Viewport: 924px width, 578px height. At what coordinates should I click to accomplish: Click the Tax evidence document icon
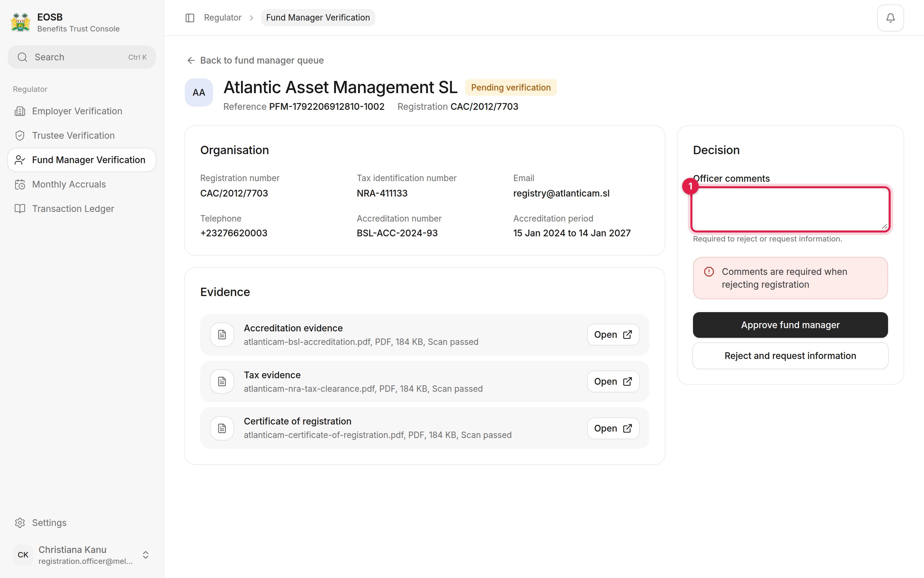222,381
